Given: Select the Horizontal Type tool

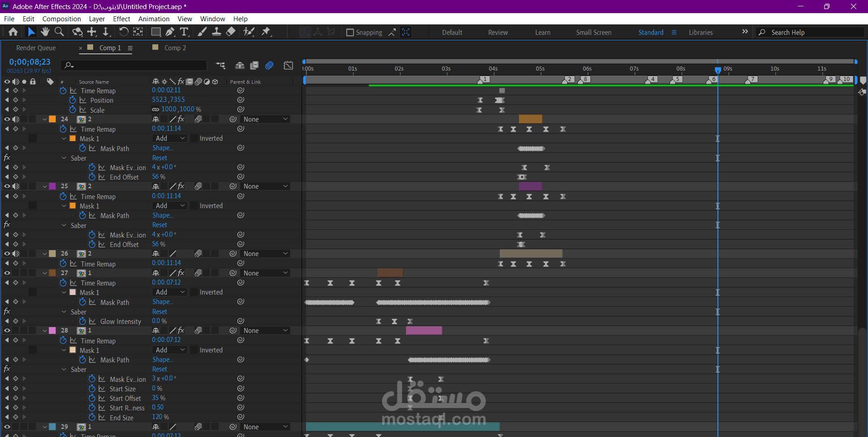Looking at the screenshot, I should coord(184,32).
